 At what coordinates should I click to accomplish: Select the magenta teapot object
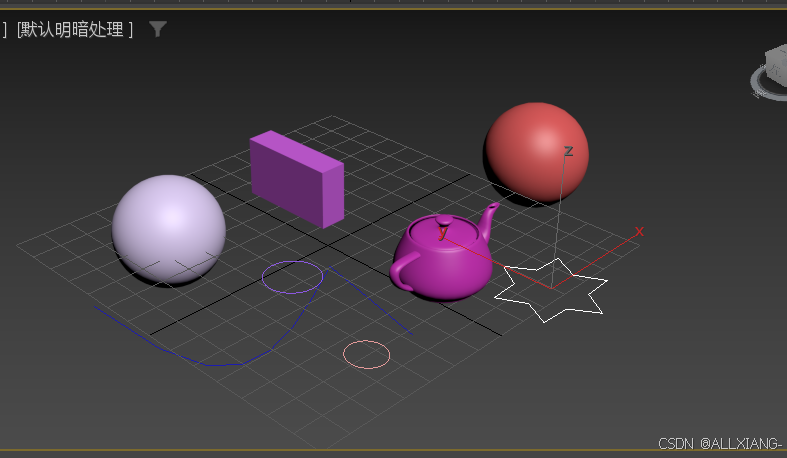444,252
